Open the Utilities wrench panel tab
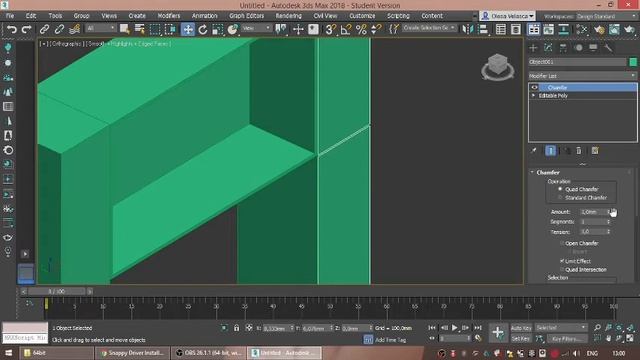Viewport: 640px width, 360px height. [x=608, y=48]
